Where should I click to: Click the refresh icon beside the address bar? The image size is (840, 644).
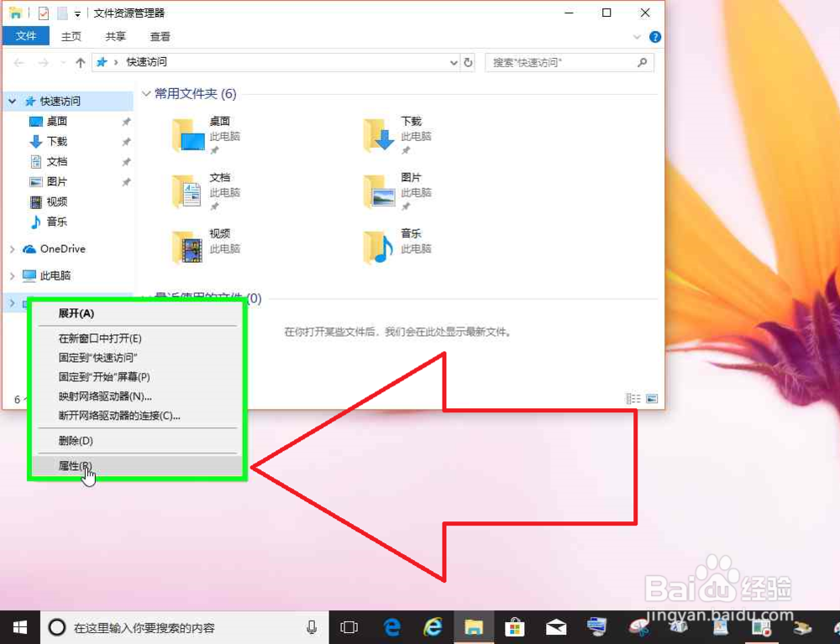point(468,62)
